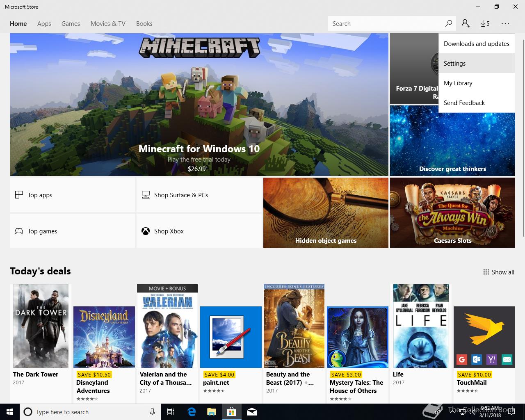The height and width of the screenshot is (420, 525).
Task: Open the Mystery Tales game thumbnail
Action: pyautogui.click(x=358, y=337)
